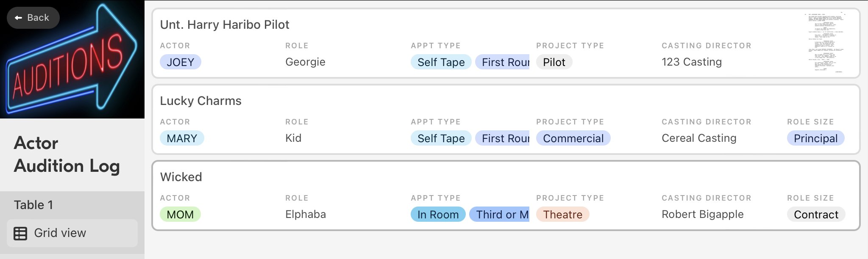Open the Table 1 tab
This screenshot has width=868, height=259.
(x=33, y=205)
